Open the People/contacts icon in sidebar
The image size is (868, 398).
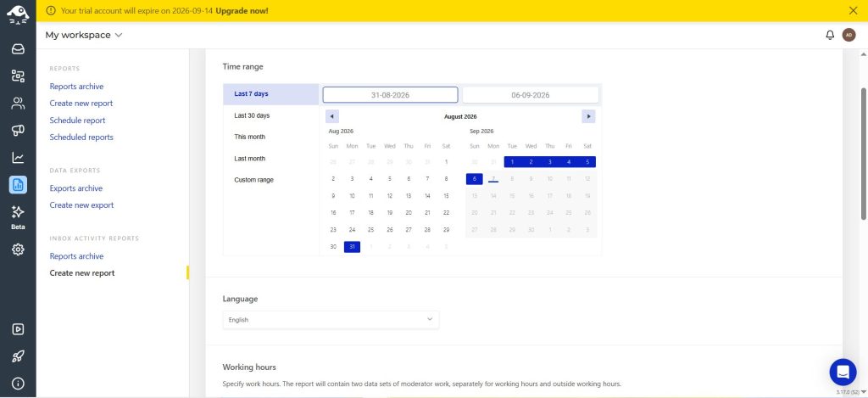point(18,103)
